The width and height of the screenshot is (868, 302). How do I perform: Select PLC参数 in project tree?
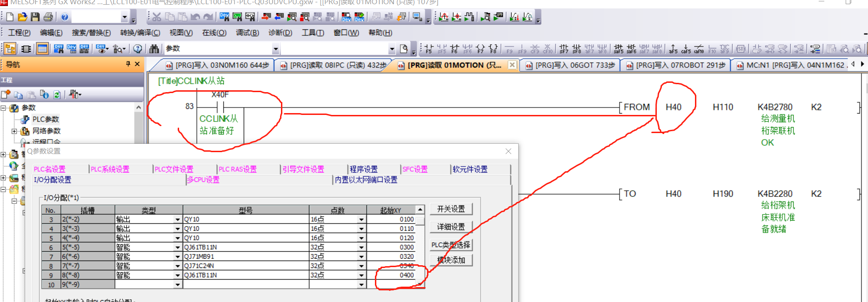tap(45, 120)
